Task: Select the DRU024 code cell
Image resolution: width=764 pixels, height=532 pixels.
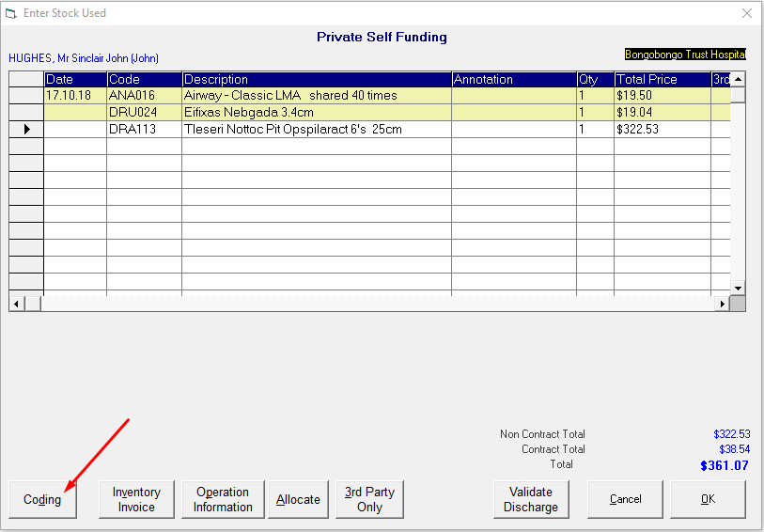Action: [x=144, y=113]
